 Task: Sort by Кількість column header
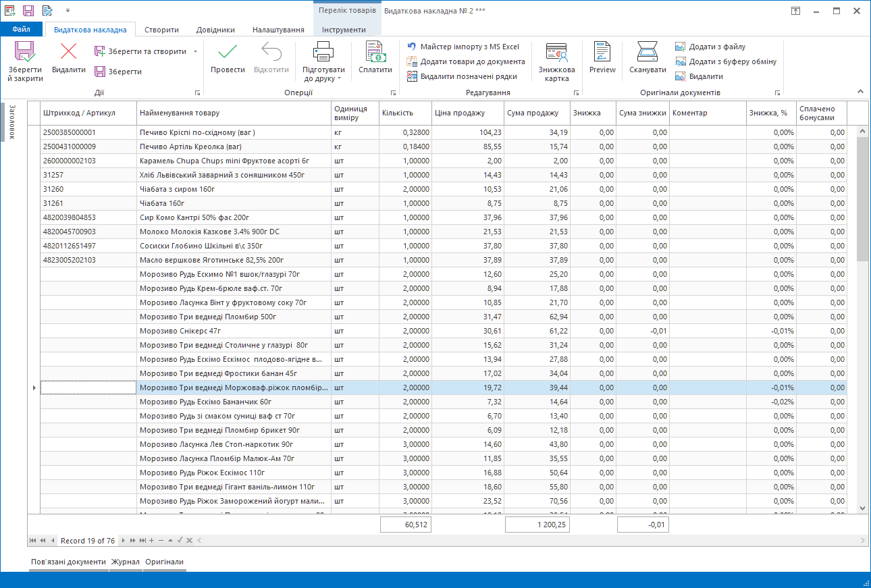click(405, 113)
